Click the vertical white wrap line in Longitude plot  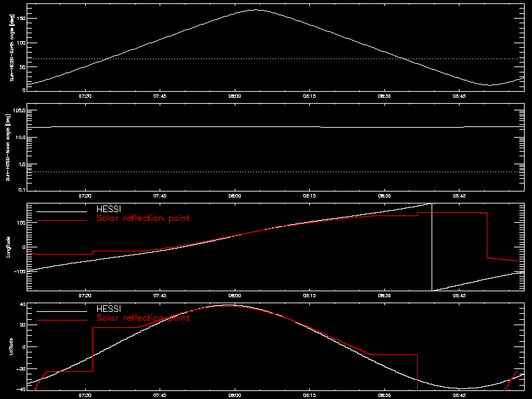pyautogui.click(x=432, y=247)
